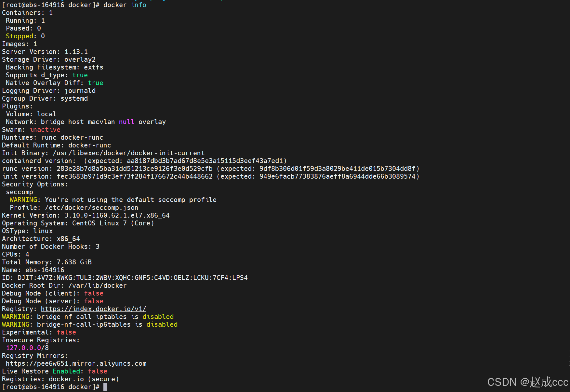
Task: Click 'Backing Filesystem: extfs' line
Action: click(55, 67)
